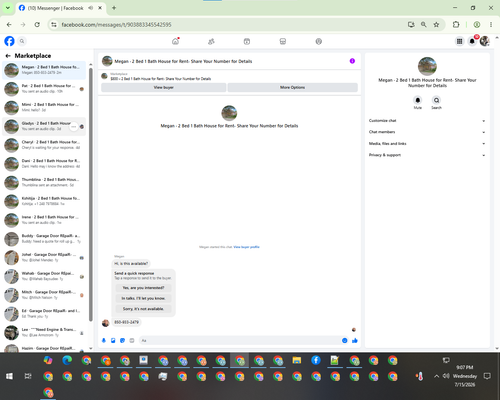Screen dimensions: 500x400
Task: Open Mimi conversation in list
Action: pos(44,107)
